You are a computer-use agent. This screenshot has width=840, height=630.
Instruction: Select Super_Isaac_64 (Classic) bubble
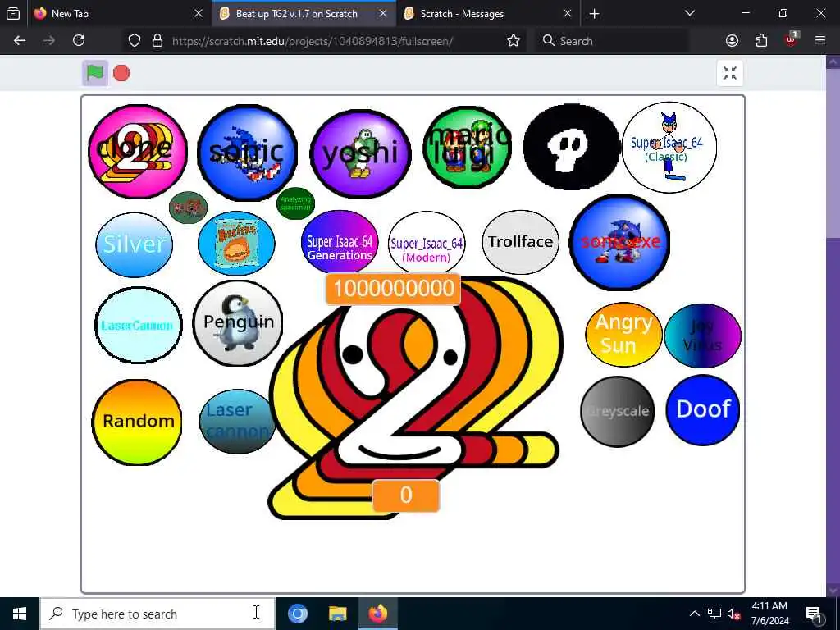(x=669, y=147)
